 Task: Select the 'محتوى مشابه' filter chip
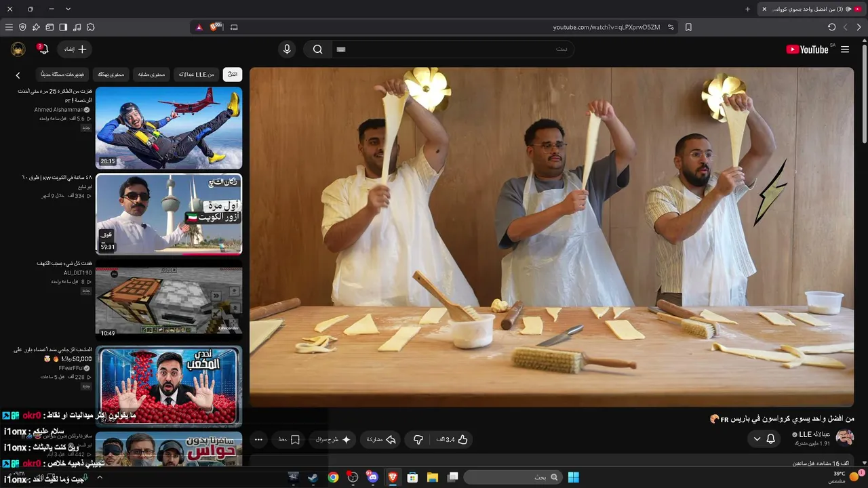click(152, 75)
